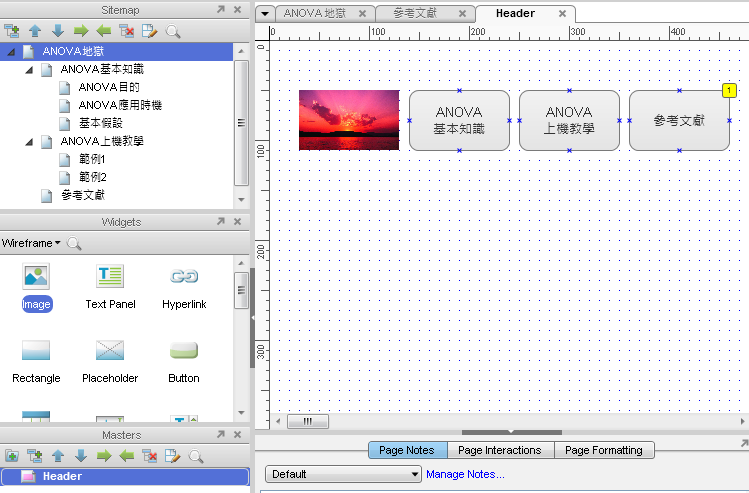Select ANOVA應用時機 page in Sitemap
The width and height of the screenshot is (749, 493).
click(x=120, y=105)
